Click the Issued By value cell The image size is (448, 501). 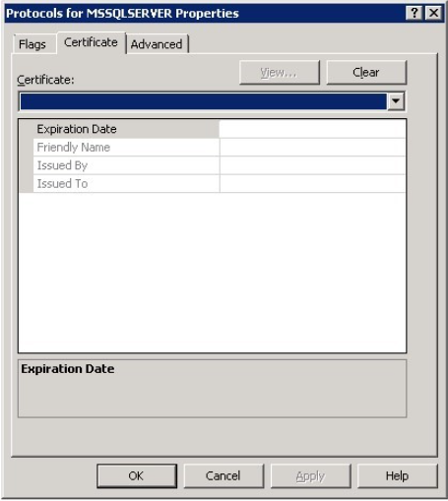point(313,165)
